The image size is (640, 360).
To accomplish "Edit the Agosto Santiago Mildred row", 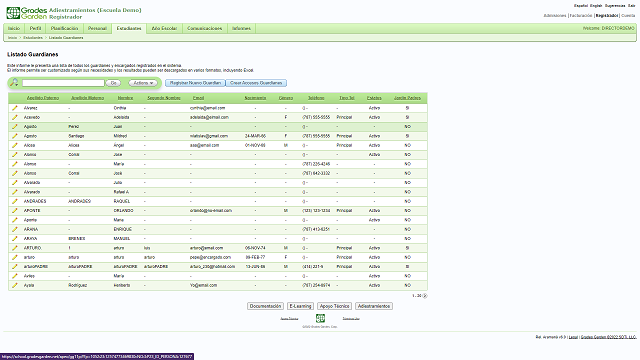I will [15, 136].
